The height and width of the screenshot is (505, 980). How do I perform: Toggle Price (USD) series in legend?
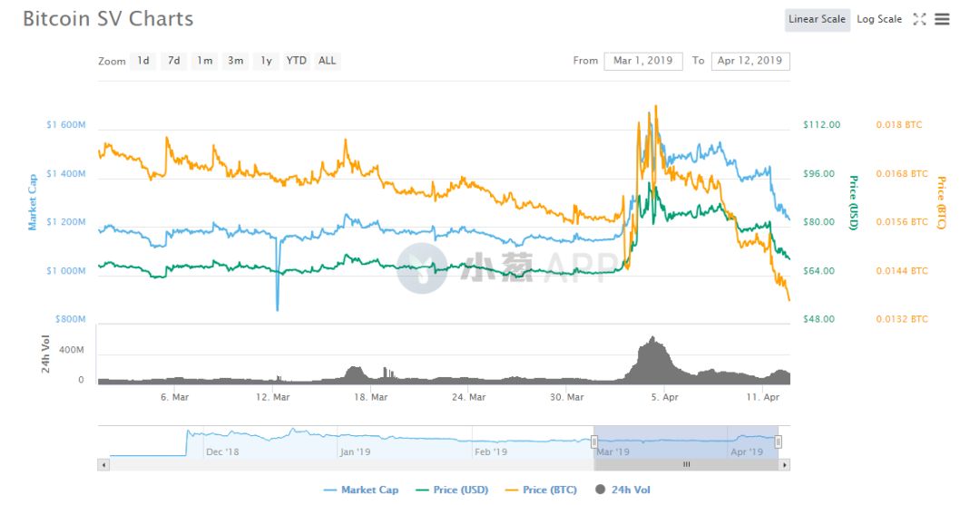tap(453, 490)
